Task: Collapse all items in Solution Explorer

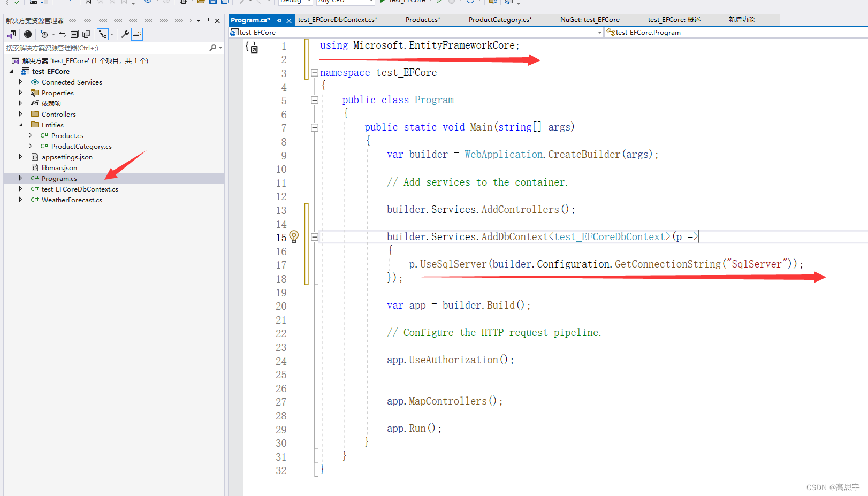Action: [x=74, y=34]
